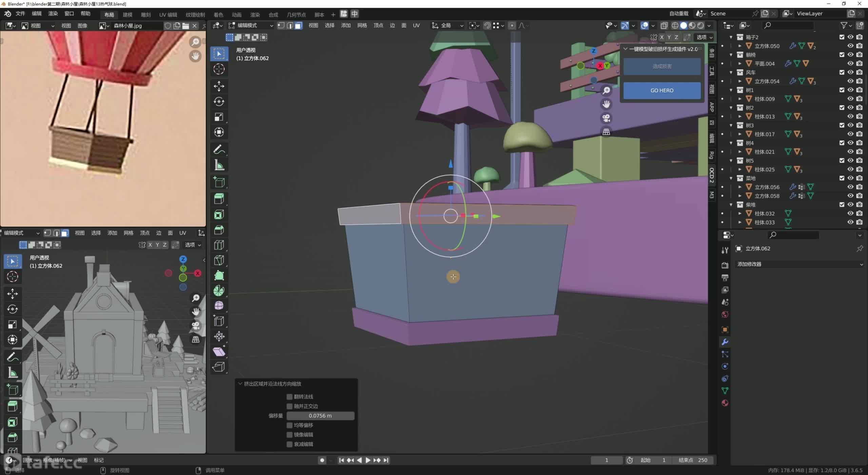Select the Spin tool
Image resolution: width=868 pixels, height=475 pixels.
click(219, 291)
